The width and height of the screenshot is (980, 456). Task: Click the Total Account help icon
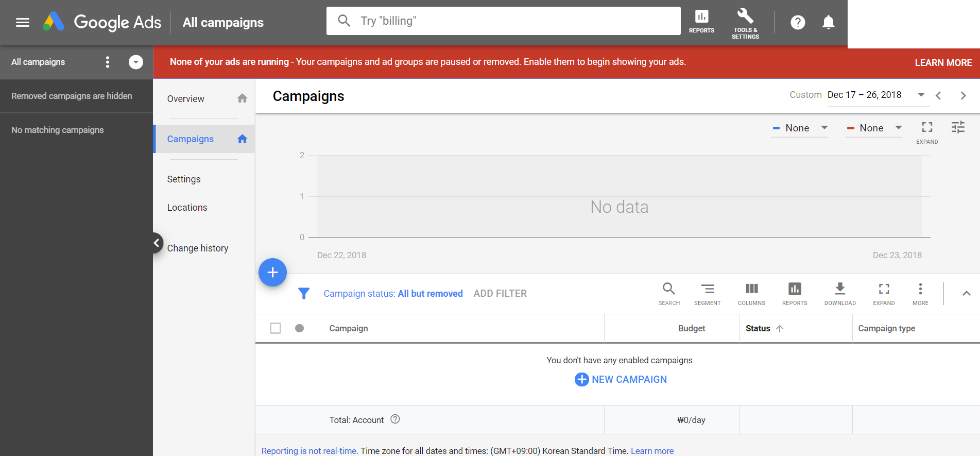click(x=395, y=419)
